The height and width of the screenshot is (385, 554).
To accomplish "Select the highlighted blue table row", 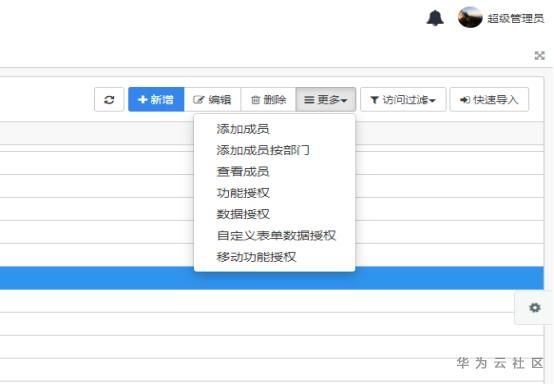I will 272,278.
